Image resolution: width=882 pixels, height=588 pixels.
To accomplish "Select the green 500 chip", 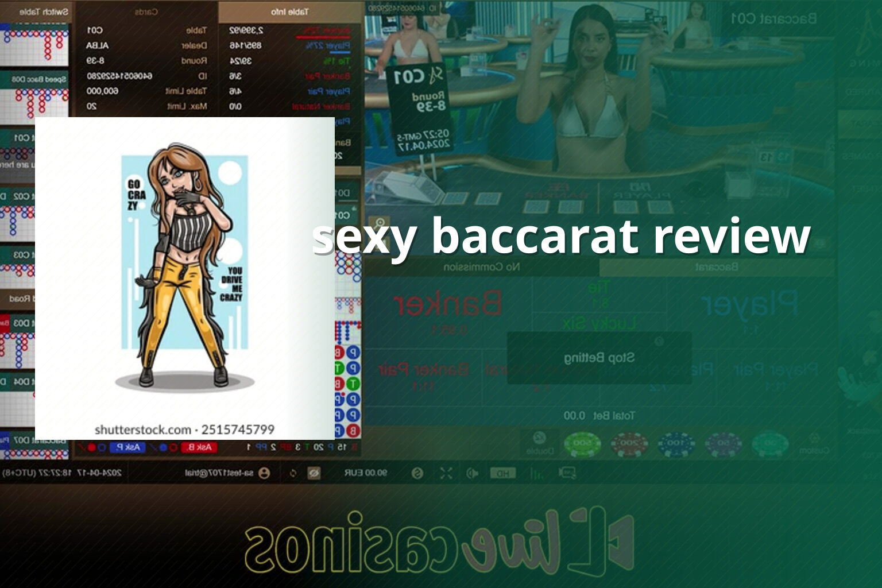I will click(582, 444).
